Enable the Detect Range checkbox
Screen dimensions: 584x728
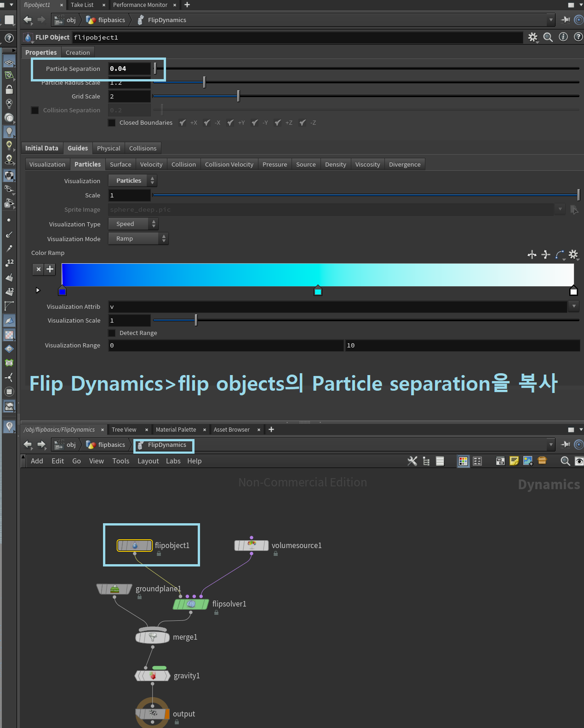point(112,333)
